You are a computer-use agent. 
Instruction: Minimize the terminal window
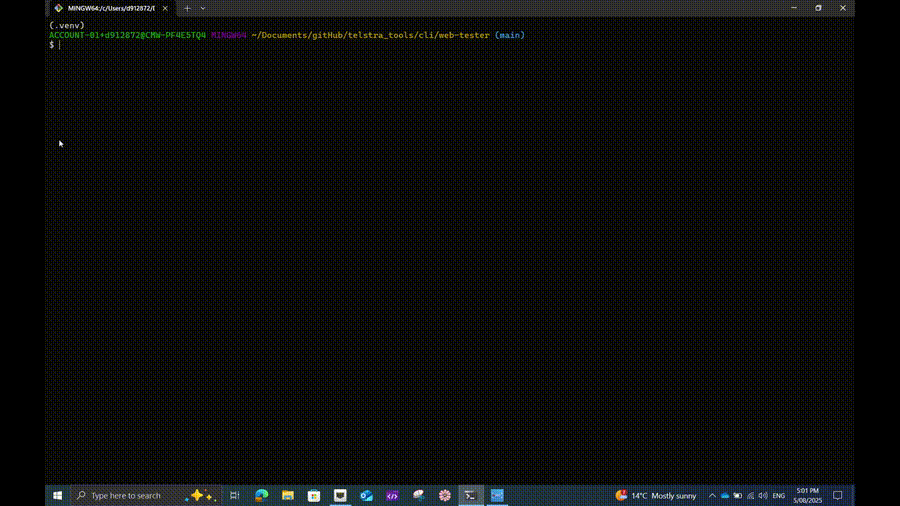point(794,8)
